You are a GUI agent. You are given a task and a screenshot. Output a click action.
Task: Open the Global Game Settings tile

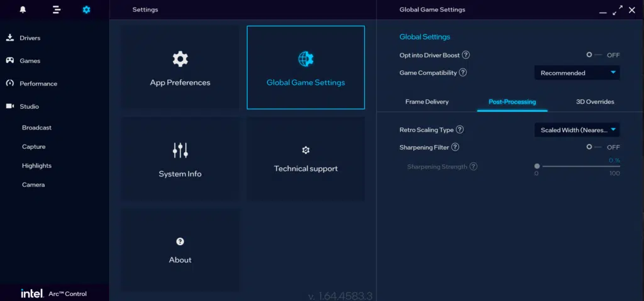[306, 67]
